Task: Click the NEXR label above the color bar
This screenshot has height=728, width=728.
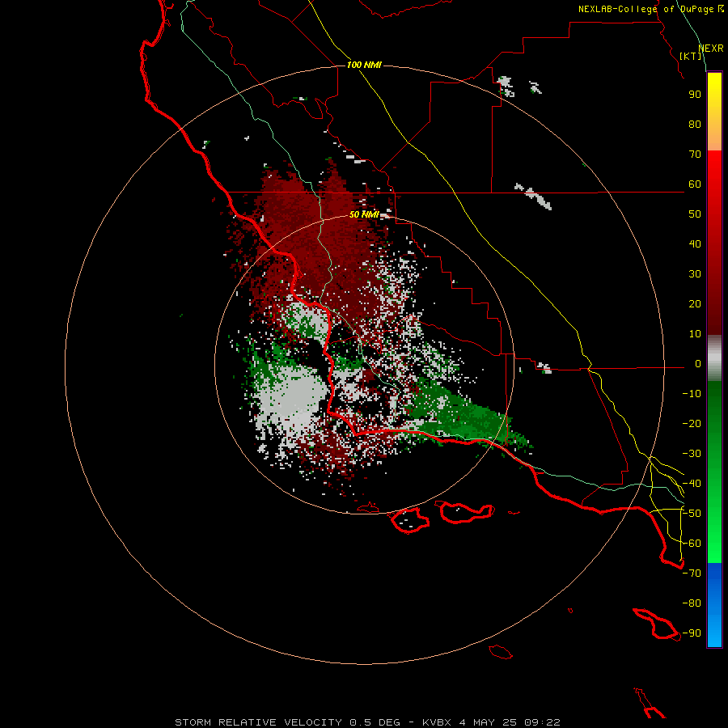Action: click(711, 49)
